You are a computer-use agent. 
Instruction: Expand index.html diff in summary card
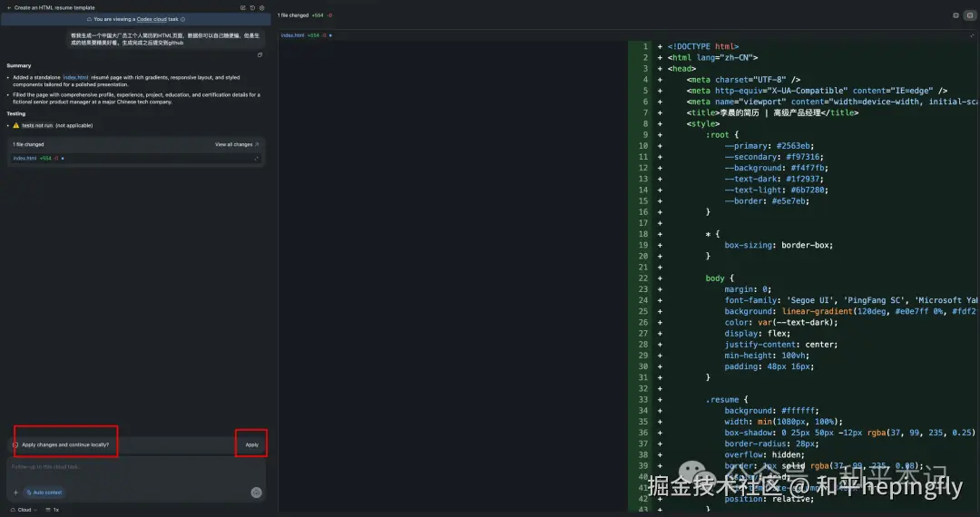(x=256, y=159)
